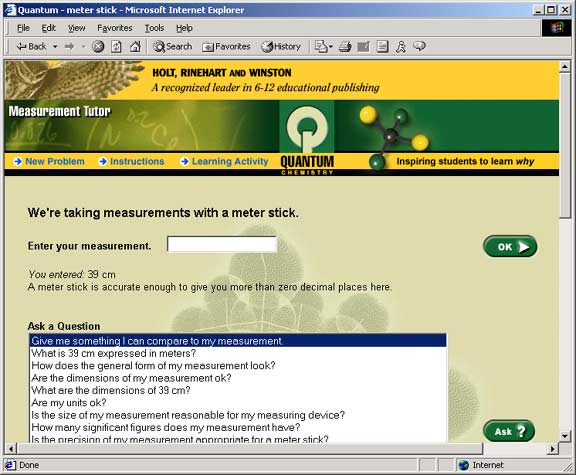Open the Search toolbar button
Viewport: 576px width, 475px height.
[x=173, y=47]
